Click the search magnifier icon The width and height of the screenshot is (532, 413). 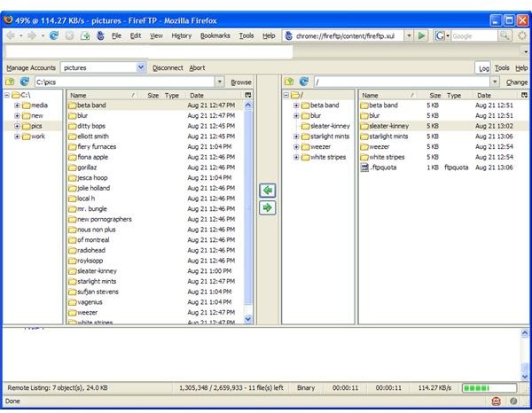[x=505, y=35]
